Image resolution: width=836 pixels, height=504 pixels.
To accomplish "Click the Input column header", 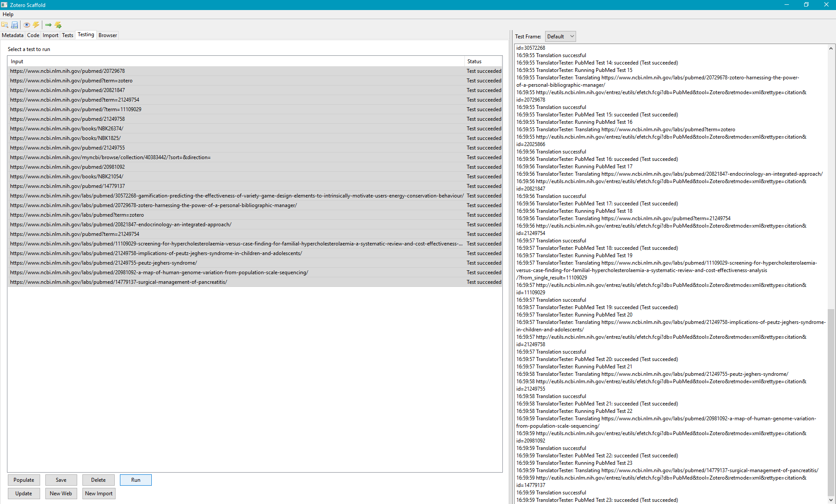I will pyautogui.click(x=236, y=61).
